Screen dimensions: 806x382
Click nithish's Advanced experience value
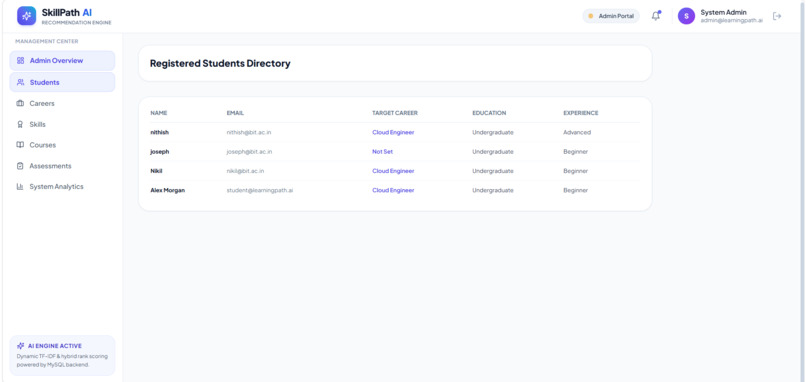(x=577, y=133)
